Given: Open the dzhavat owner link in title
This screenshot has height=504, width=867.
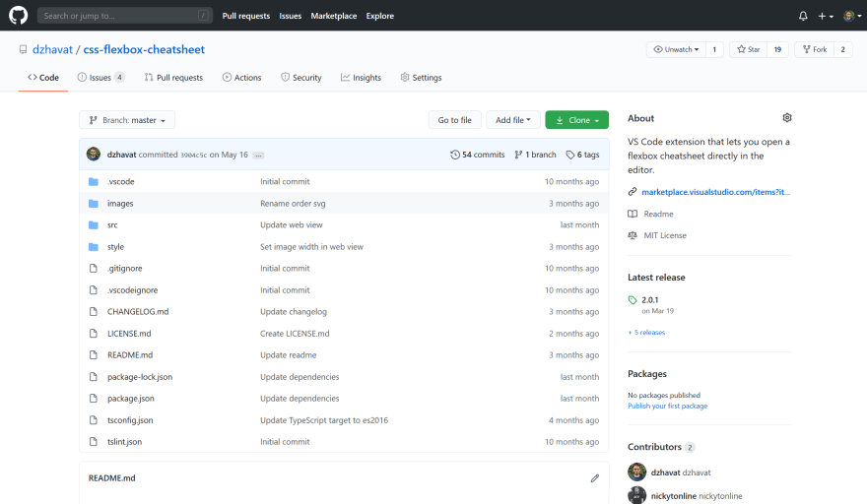Looking at the screenshot, I should point(52,49).
